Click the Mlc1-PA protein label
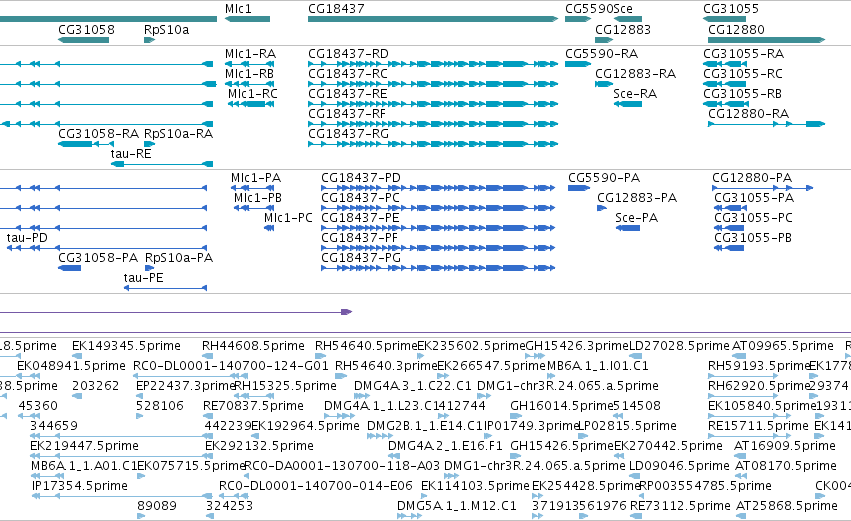Screen dimensions: 851x521 tap(256, 178)
